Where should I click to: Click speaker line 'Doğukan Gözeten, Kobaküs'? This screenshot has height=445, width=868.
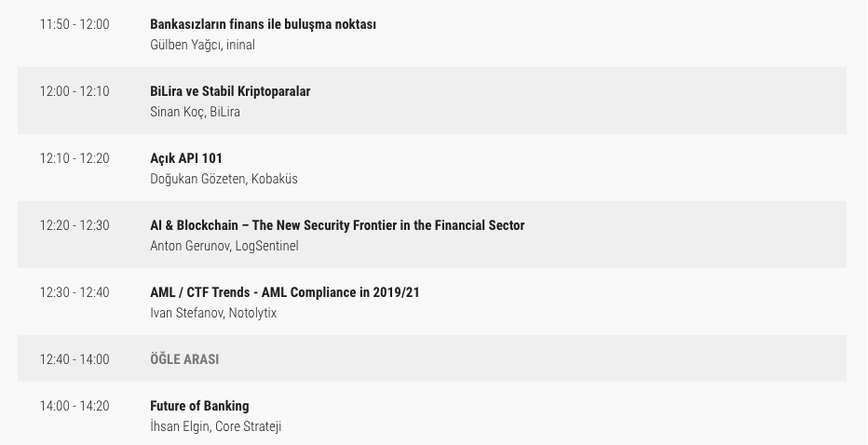(x=224, y=179)
